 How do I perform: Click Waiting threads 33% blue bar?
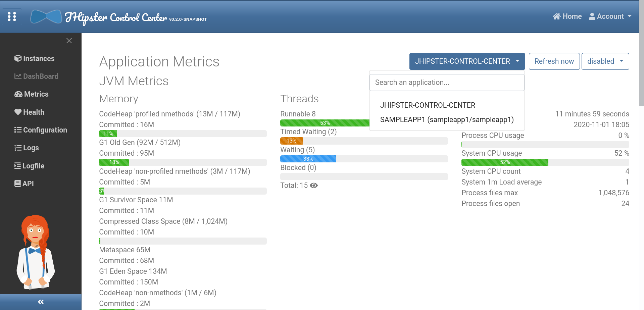(308, 159)
